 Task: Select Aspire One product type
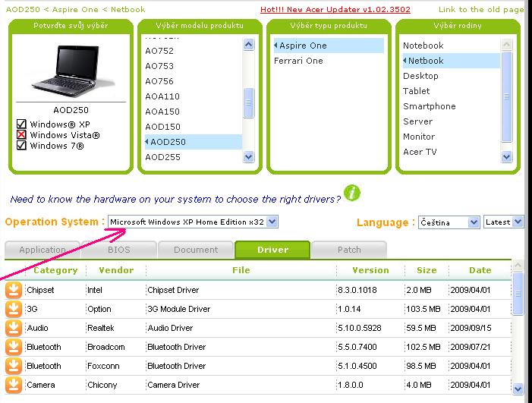point(329,46)
